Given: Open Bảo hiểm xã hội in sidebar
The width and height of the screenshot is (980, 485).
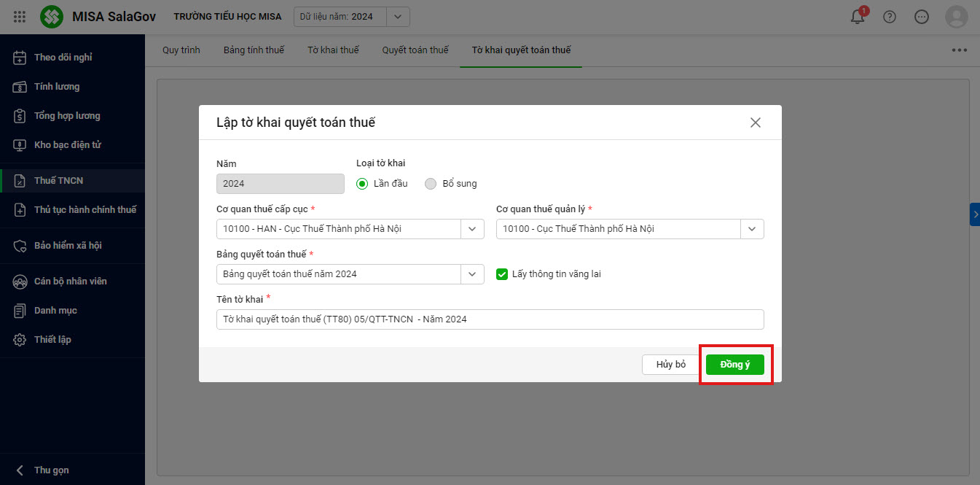Looking at the screenshot, I should 68,246.
